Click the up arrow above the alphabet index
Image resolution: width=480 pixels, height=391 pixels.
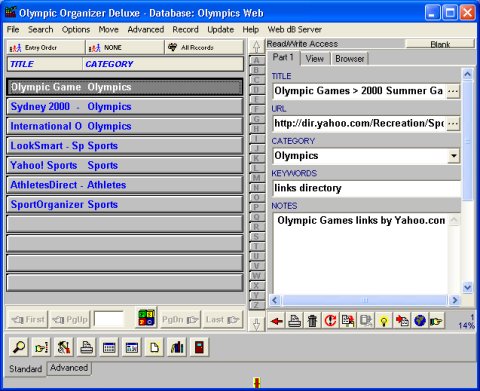(x=256, y=47)
